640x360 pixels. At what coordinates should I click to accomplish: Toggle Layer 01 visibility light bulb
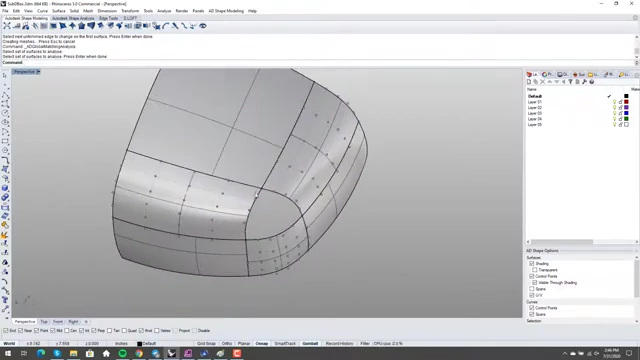click(x=614, y=102)
